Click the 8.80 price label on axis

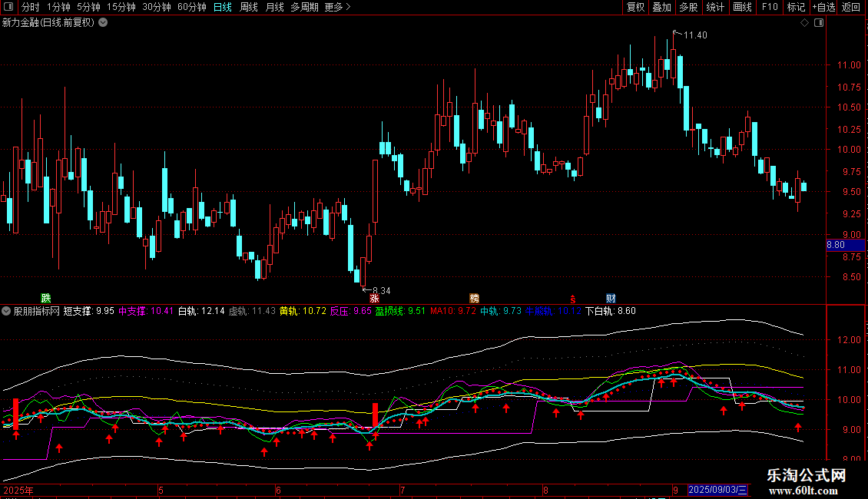[845, 245]
